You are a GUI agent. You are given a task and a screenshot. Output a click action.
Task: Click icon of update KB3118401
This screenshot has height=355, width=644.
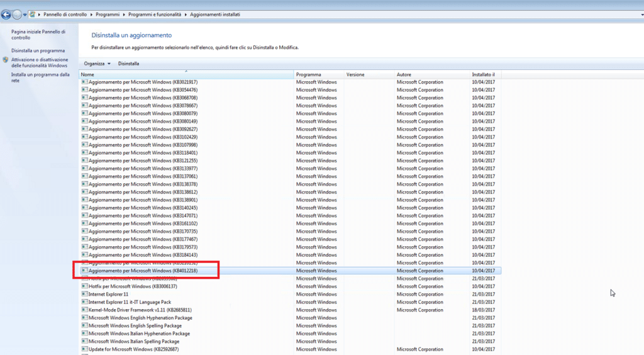point(85,152)
